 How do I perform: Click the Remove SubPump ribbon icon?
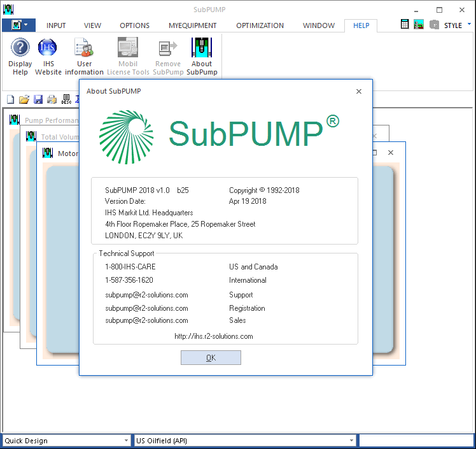pos(168,48)
